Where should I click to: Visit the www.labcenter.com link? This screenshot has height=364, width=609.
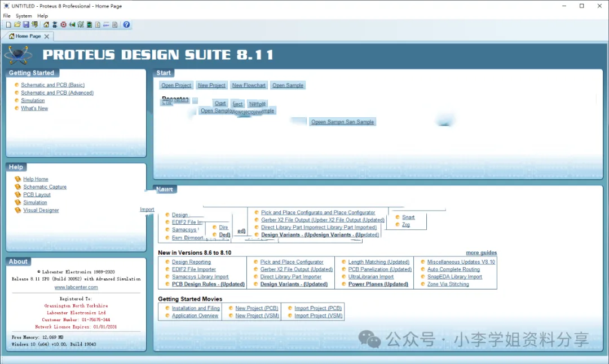[76, 287]
